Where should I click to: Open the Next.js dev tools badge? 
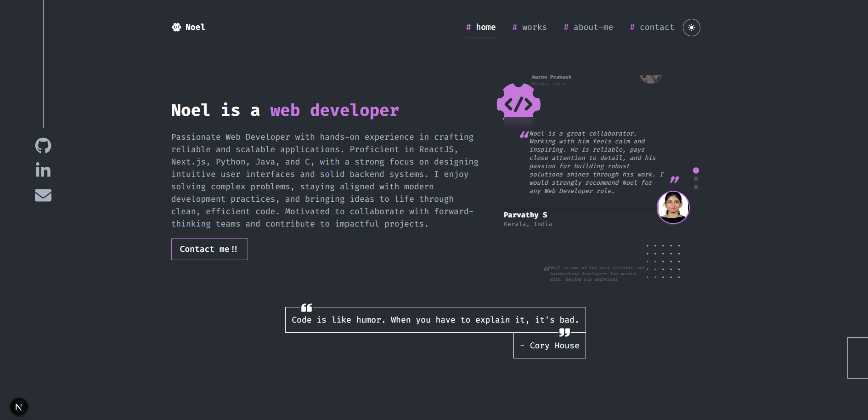(x=19, y=407)
